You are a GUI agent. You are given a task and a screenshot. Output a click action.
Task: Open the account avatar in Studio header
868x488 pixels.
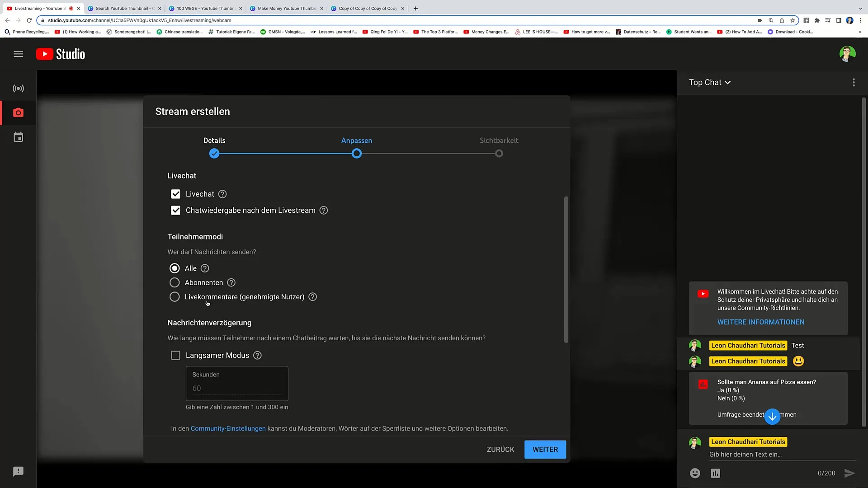847,54
